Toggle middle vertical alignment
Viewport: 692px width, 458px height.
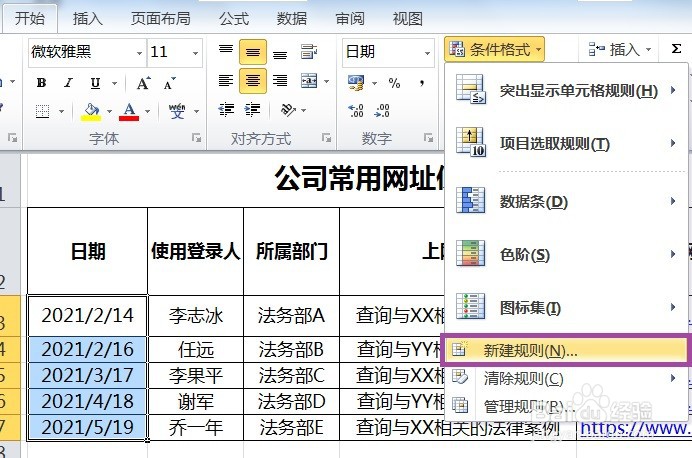[x=253, y=52]
